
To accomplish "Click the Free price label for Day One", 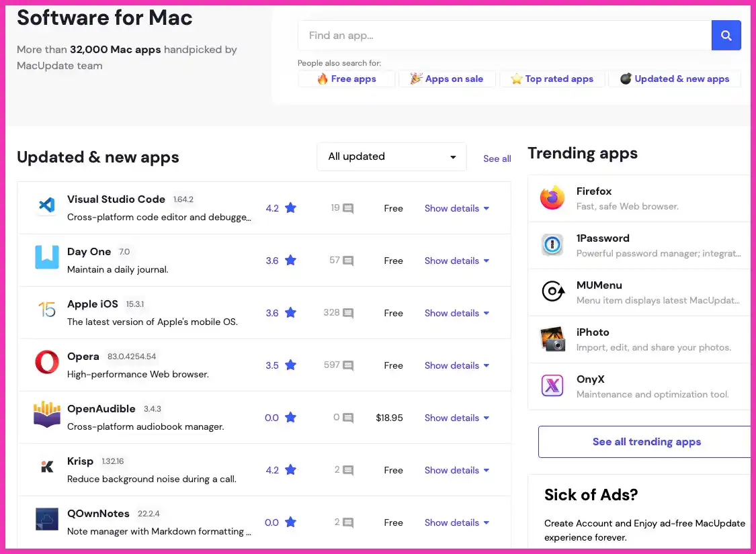I will coord(393,261).
